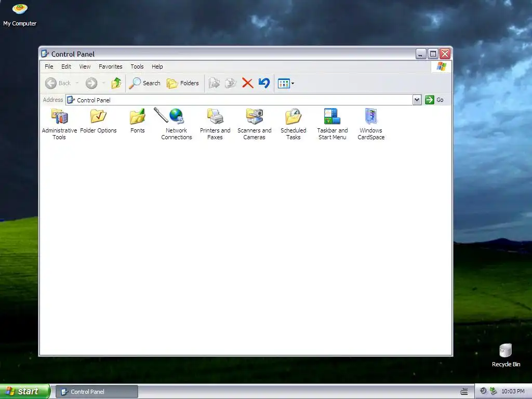Expand the Address bar dropdown
The image size is (532, 399).
(417, 100)
